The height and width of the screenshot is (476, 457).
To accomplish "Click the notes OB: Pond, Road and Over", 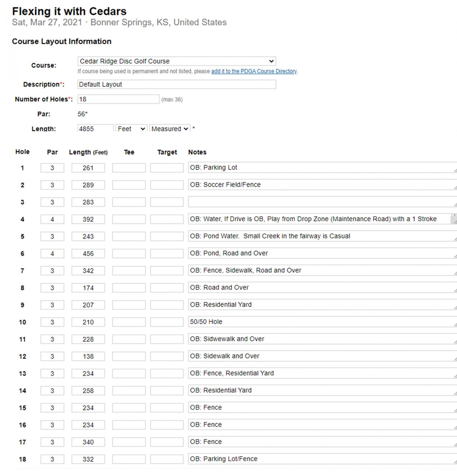I will click(x=322, y=253).
